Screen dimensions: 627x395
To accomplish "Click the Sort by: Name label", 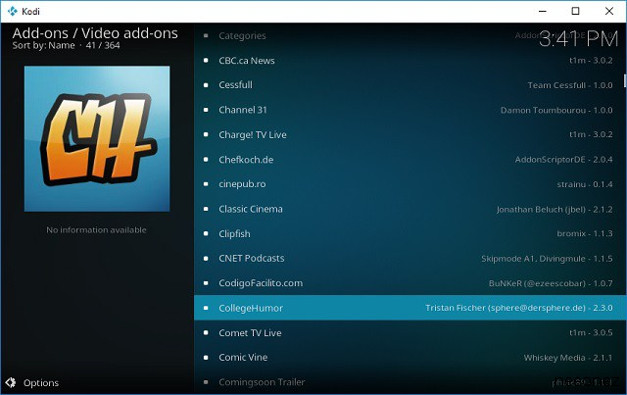I will tap(44, 45).
